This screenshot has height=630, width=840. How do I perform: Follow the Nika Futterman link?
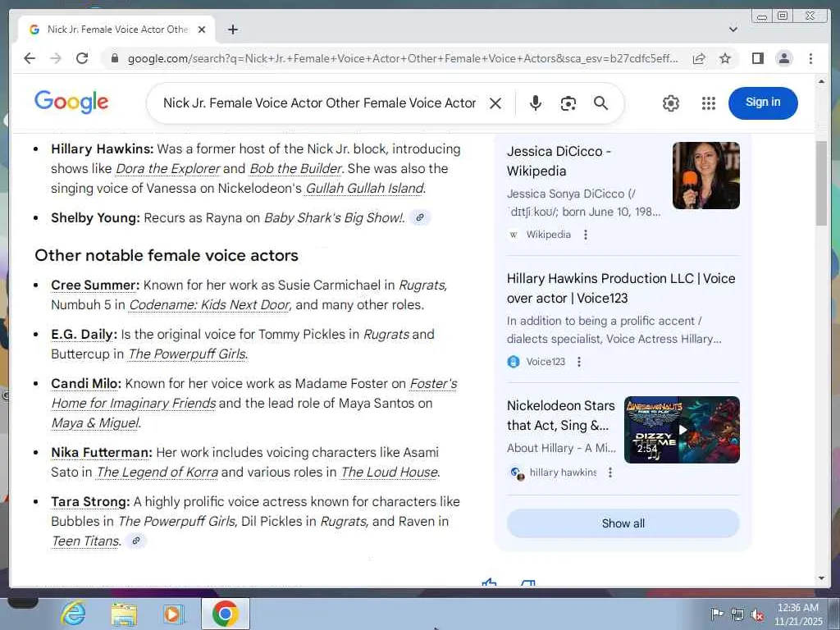pos(101,452)
